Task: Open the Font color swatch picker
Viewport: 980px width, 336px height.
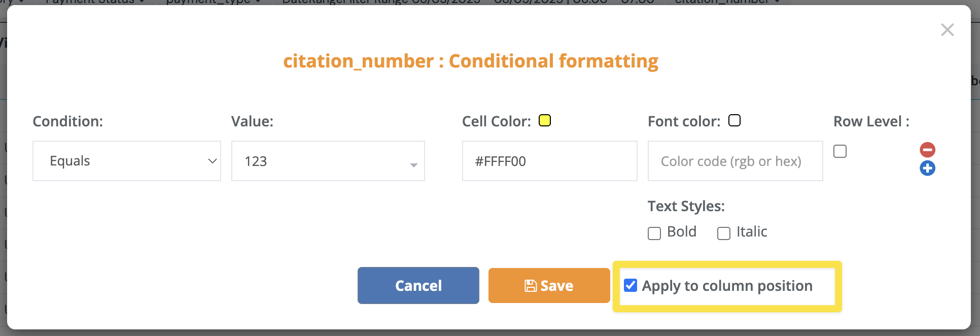Action: (x=734, y=121)
